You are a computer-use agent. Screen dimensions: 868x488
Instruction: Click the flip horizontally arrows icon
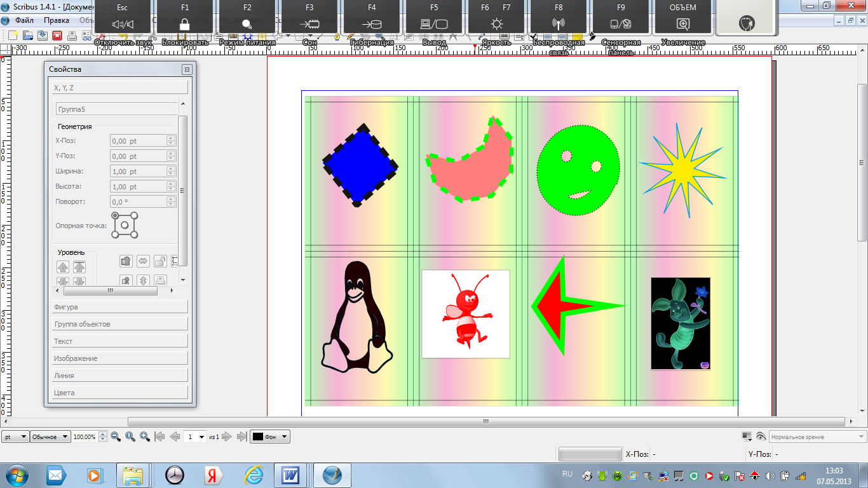point(143,261)
